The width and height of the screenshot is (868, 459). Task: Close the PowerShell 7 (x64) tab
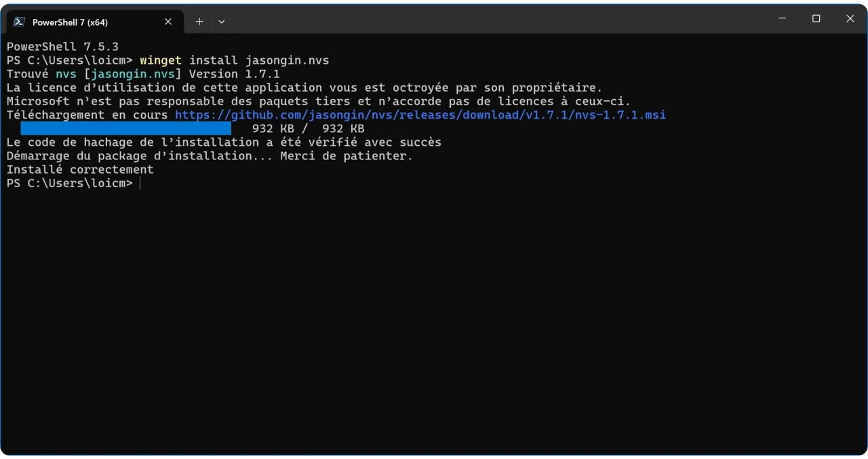pyautogui.click(x=168, y=22)
